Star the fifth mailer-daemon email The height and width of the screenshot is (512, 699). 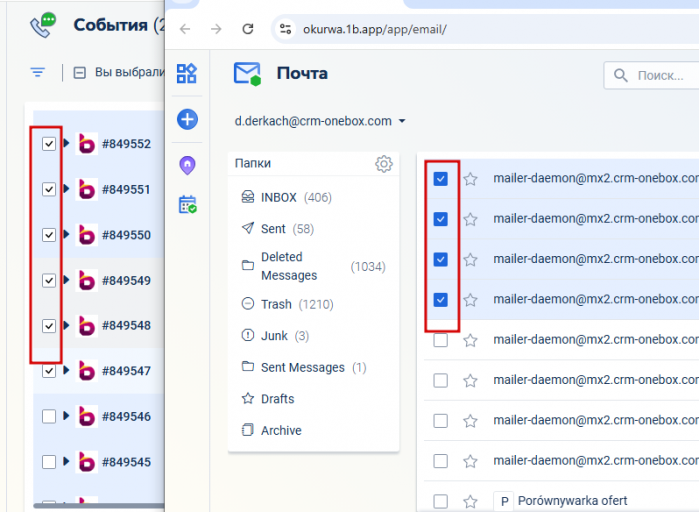click(470, 340)
